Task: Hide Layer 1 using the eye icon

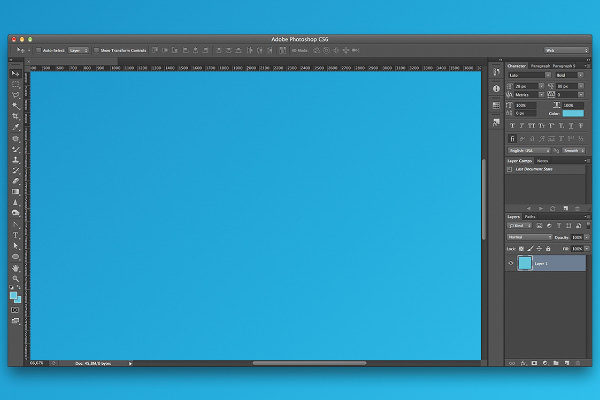Action: click(511, 263)
